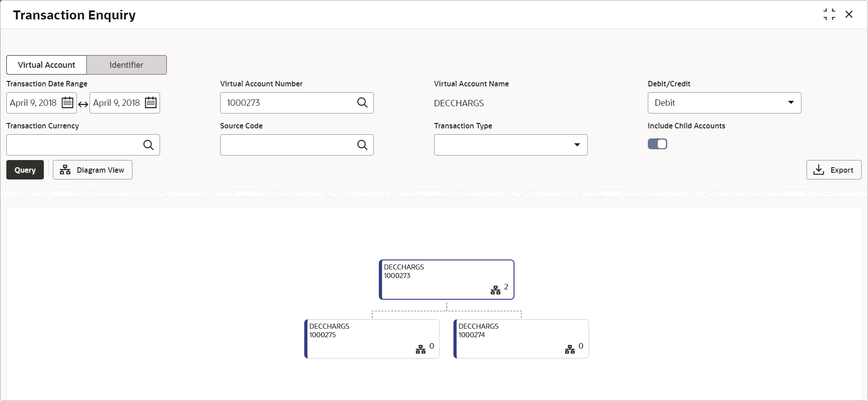The height and width of the screenshot is (401, 868).
Task: Switch to the Identifier tab
Action: [126, 65]
